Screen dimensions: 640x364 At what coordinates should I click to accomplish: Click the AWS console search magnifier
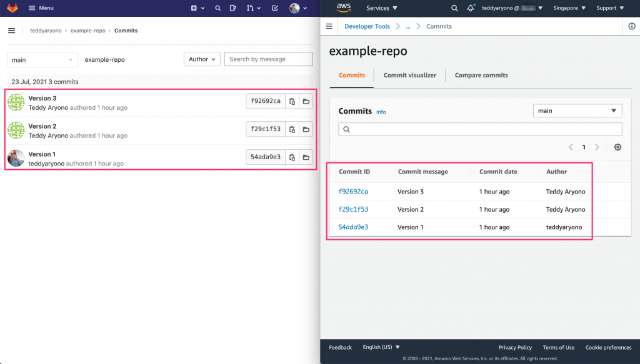coord(454,8)
